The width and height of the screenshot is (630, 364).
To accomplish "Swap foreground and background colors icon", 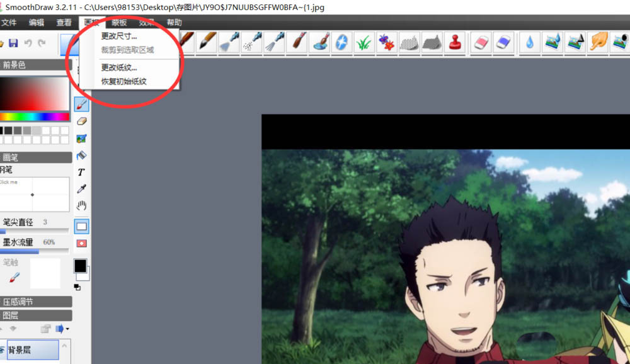I will 77,287.
